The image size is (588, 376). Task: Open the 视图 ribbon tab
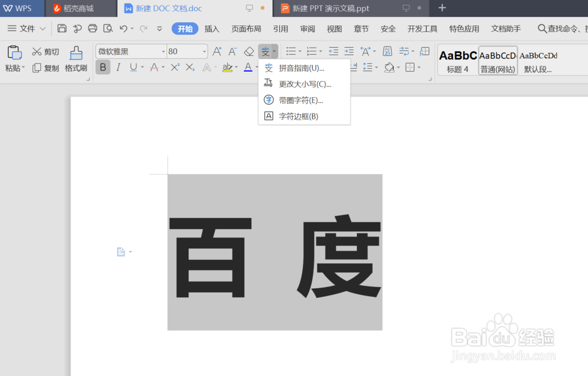click(334, 29)
